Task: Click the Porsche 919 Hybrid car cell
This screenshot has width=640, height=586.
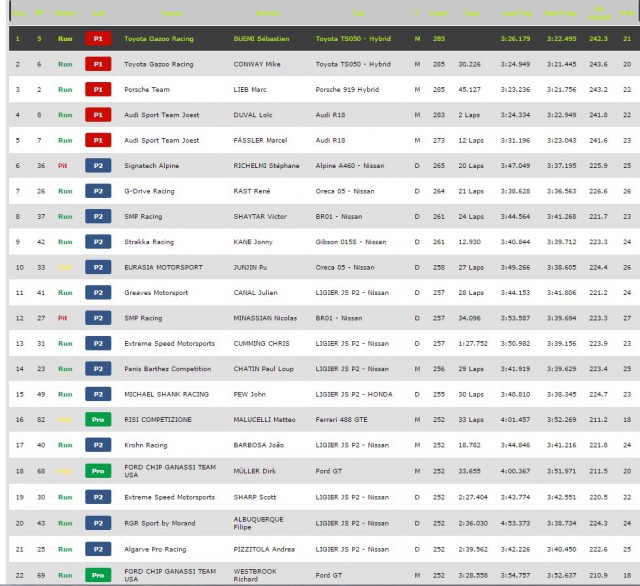Action: 347,89
